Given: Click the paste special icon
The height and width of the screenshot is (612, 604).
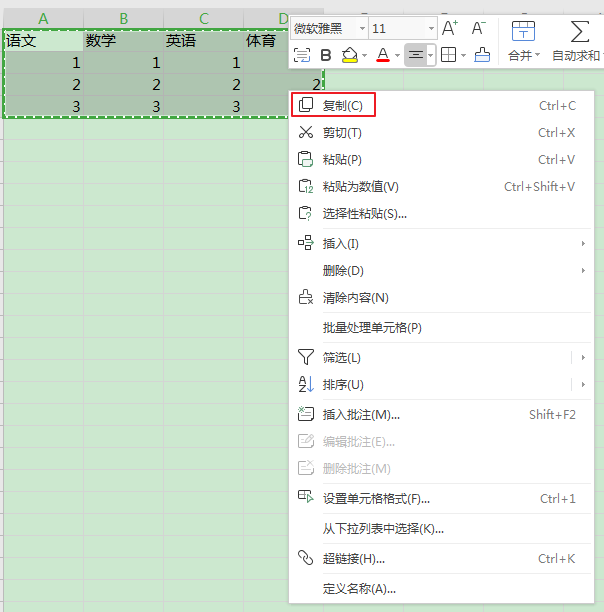Looking at the screenshot, I should (x=306, y=213).
